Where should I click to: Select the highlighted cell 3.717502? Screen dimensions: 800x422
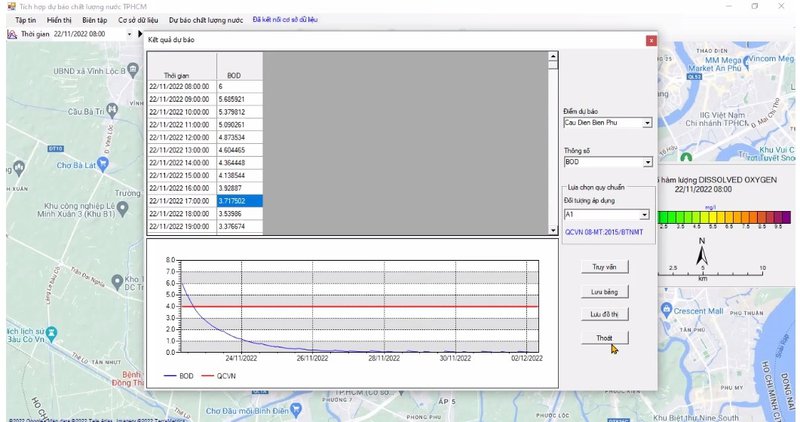(x=240, y=201)
